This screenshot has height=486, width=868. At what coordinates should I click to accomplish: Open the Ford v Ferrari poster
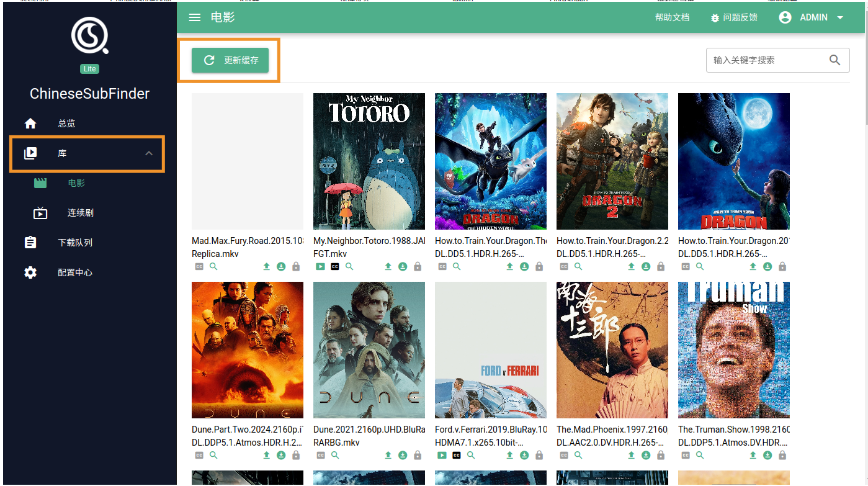(491, 350)
